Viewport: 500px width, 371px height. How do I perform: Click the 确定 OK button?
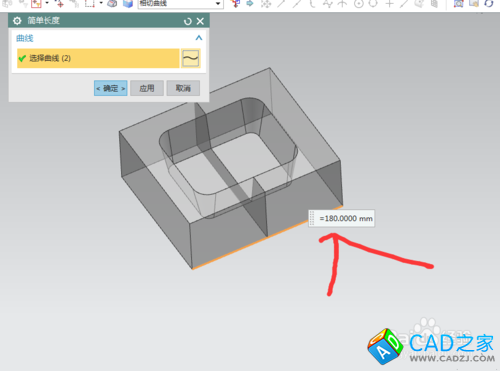[111, 88]
